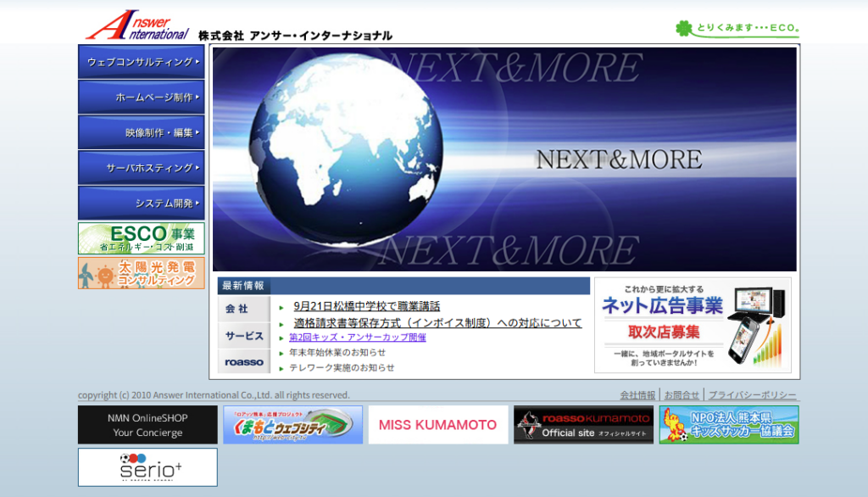Image resolution: width=868 pixels, height=497 pixels.
Task: Open the NMN OnlineSHOP banner
Action: pos(147,424)
